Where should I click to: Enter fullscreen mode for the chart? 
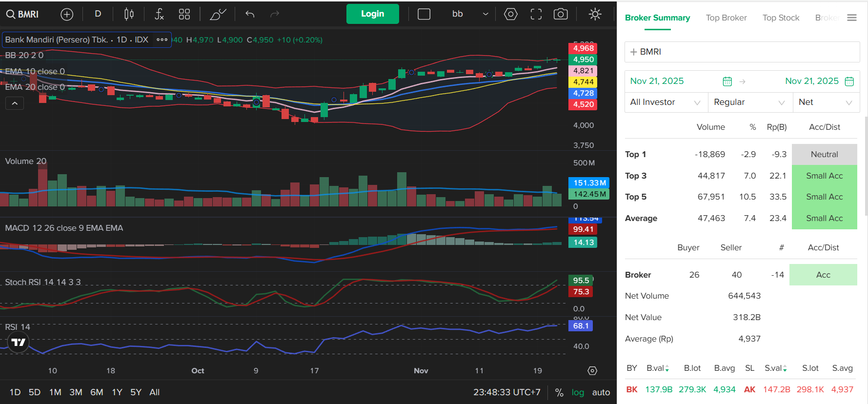tap(536, 14)
